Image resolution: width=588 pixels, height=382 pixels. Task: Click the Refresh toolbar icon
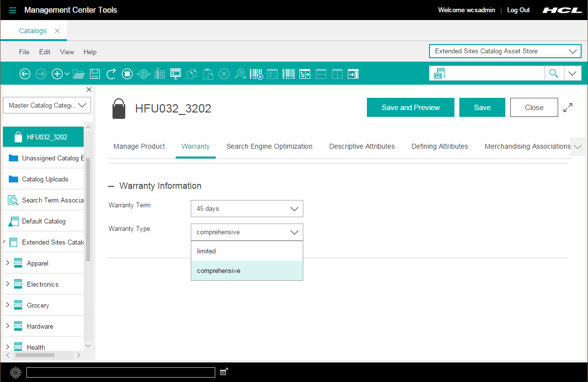[x=111, y=74]
